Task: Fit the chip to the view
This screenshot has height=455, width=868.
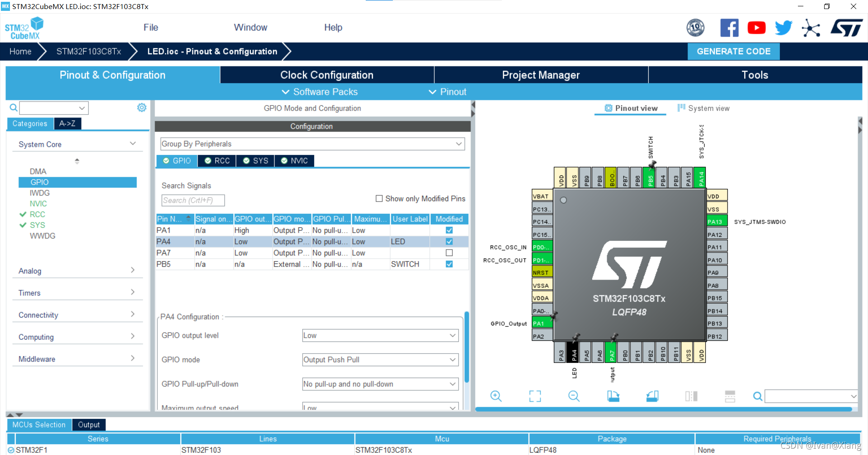Action: [535, 396]
